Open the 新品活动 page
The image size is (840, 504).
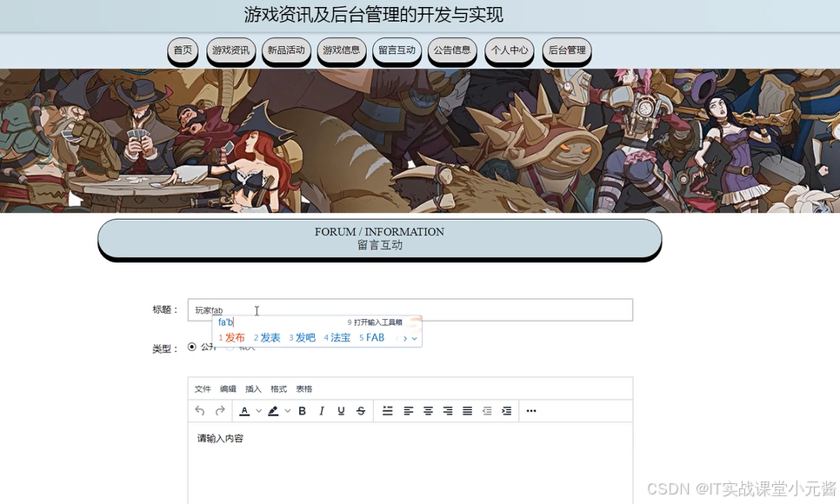point(286,50)
